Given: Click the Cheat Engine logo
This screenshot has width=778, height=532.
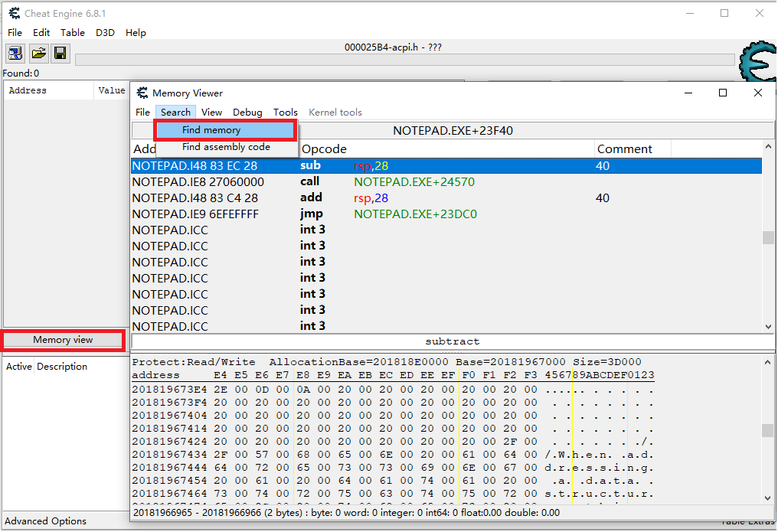Looking at the screenshot, I should coord(757,61).
